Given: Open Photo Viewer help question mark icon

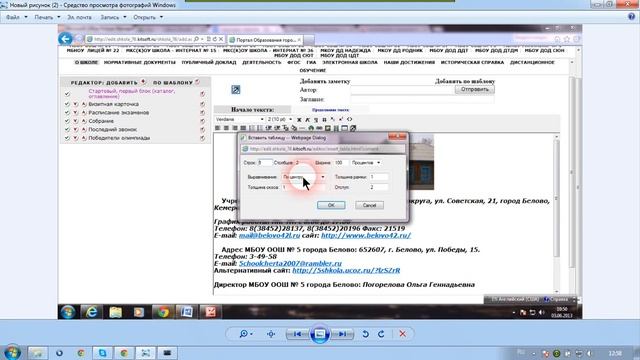Looking at the screenshot, I should [x=632, y=17].
